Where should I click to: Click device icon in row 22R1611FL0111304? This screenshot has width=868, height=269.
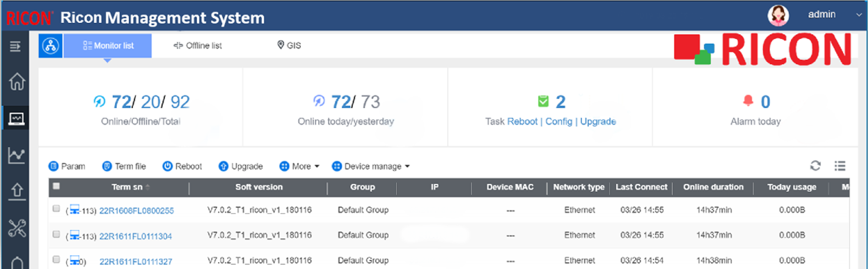click(75, 235)
